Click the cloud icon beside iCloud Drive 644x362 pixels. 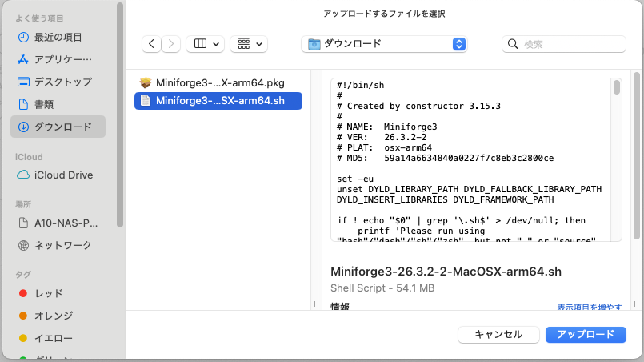tap(23, 175)
